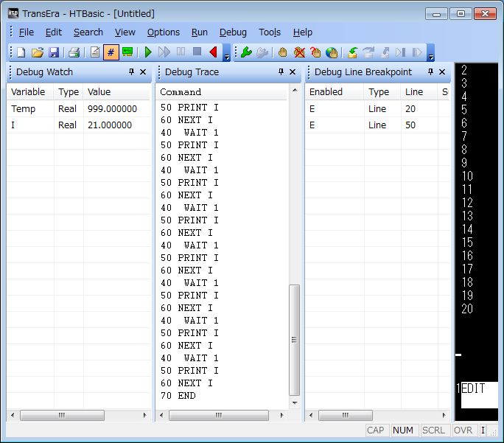Click NUM indicator in status bar

[403, 430]
